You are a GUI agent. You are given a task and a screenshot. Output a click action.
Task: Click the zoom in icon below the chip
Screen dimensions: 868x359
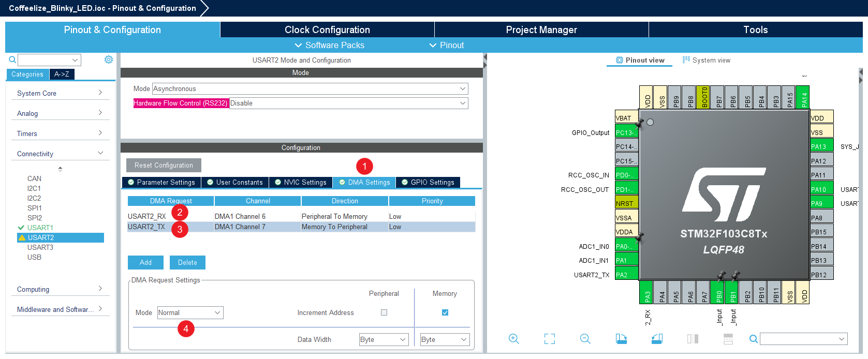click(x=514, y=339)
